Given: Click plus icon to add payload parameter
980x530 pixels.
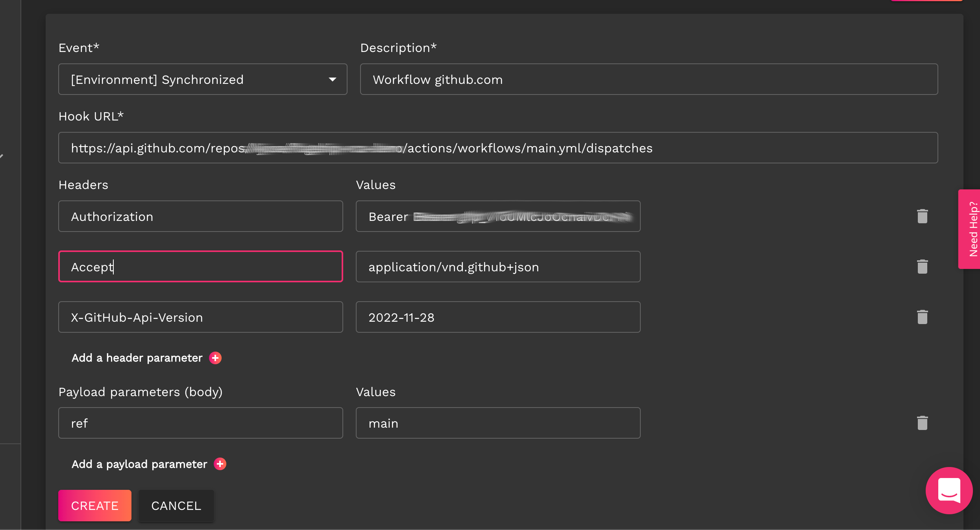Looking at the screenshot, I should [x=220, y=464].
